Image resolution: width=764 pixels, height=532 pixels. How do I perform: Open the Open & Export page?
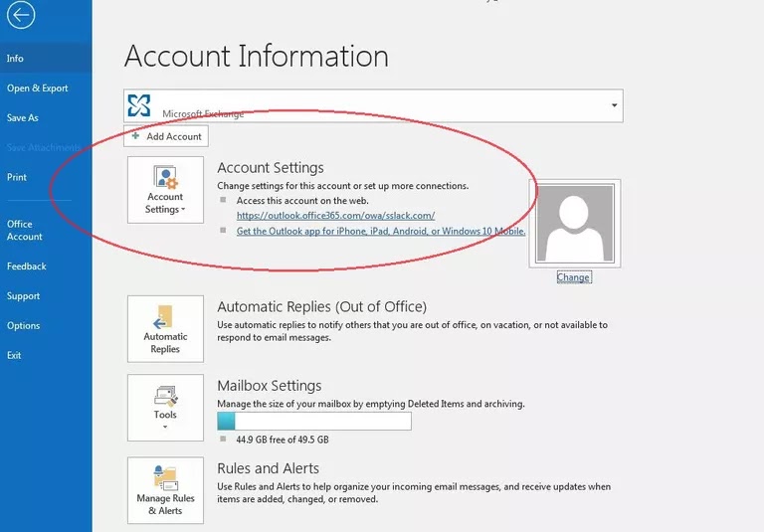[x=38, y=89]
